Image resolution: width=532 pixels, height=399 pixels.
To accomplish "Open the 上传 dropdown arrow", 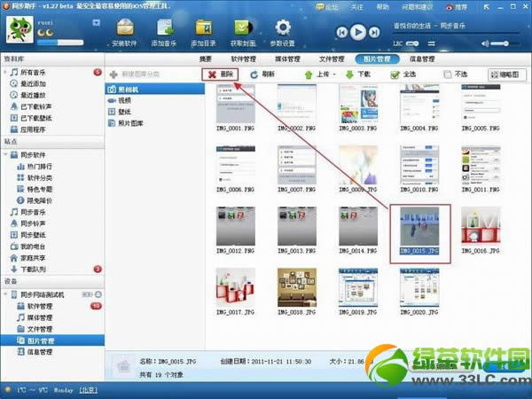I will click(334, 74).
